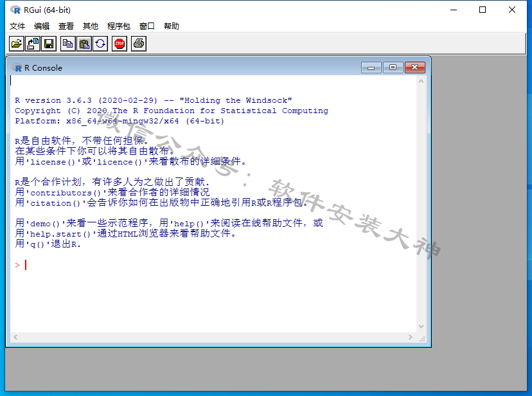Click the Copyright R Foundation line

tap(172, 111)
